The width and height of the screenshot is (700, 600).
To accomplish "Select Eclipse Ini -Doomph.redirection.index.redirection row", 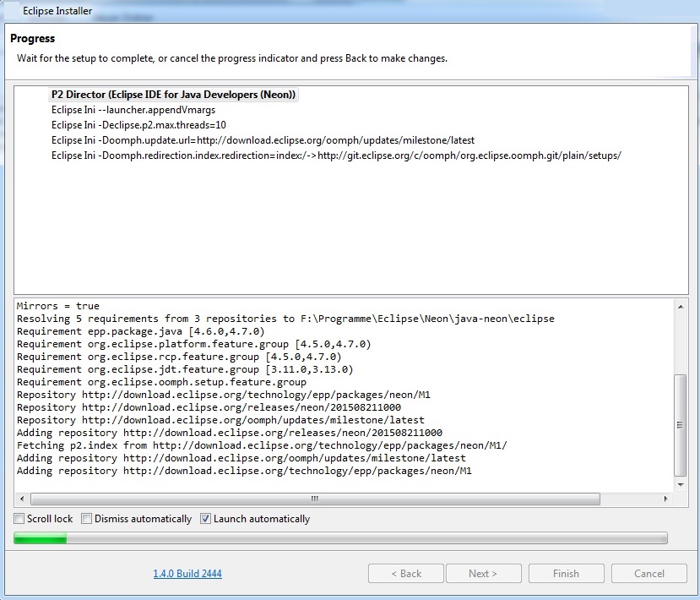I will tap(336, 155).
